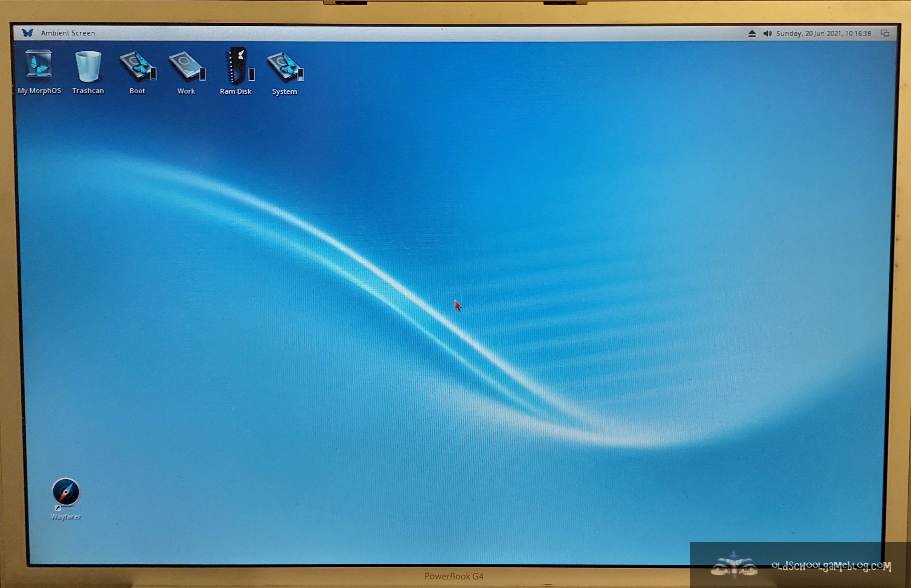Screen dimensions: 911x588
Task: Click the Sunday 20 Jun 2021 clock
Action: (824, 34)
